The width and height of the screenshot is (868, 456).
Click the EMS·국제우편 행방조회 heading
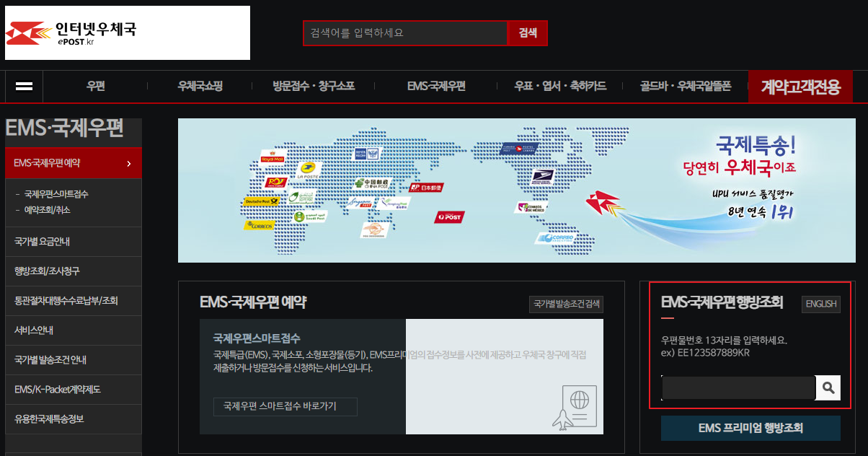(722, 302)
